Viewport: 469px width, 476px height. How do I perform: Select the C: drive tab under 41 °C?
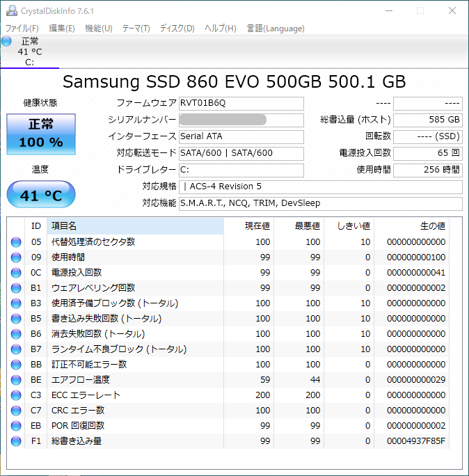(30, 52)
